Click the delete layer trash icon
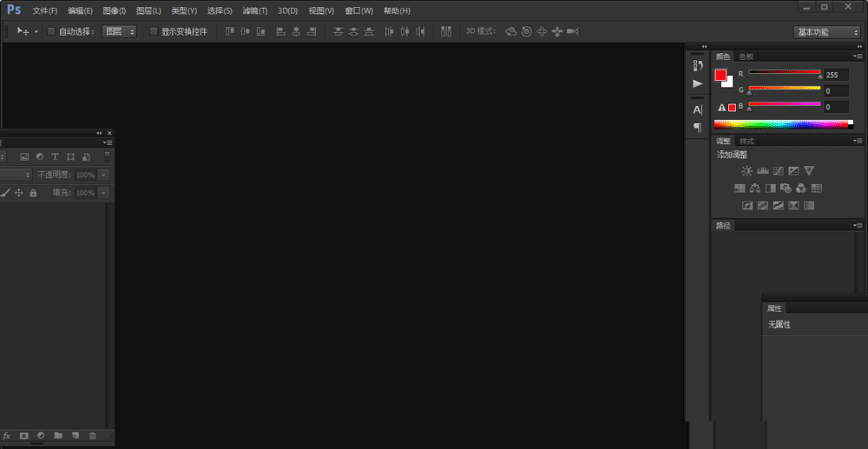Image resolution: width=868 pixels, height=449 pixels. pyautogui.click(x=93, y=436)
